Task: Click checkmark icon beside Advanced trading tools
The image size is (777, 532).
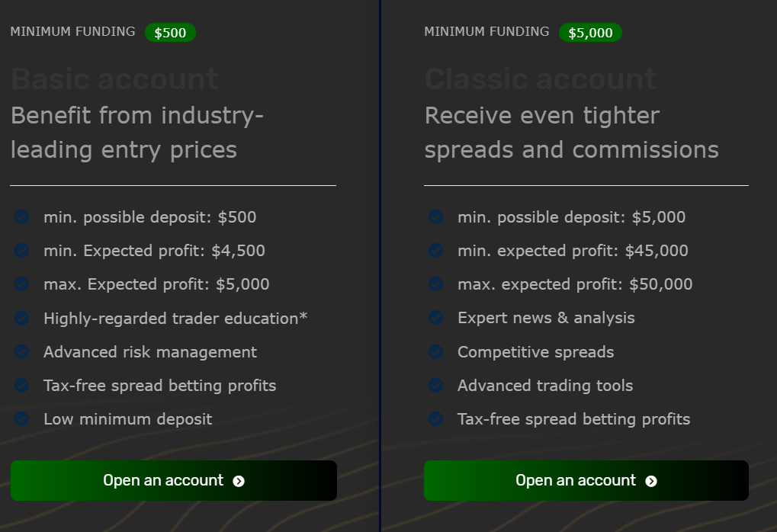Action: point(435,386)
